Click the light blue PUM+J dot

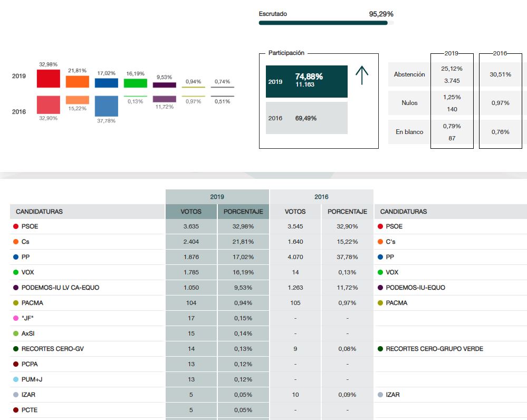point(16,379)
